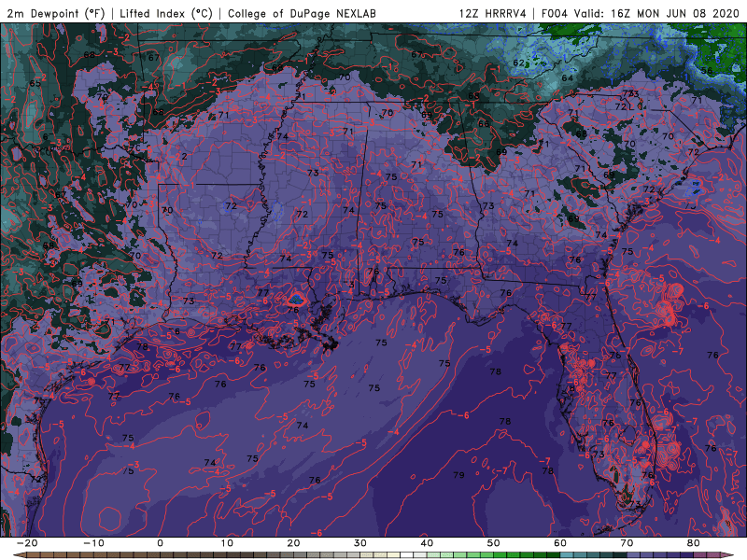Image resolution: width=747 pixels, height=560 pixels.
Task: Click the 'F004' forecast hour text
Action: [555, 13]
